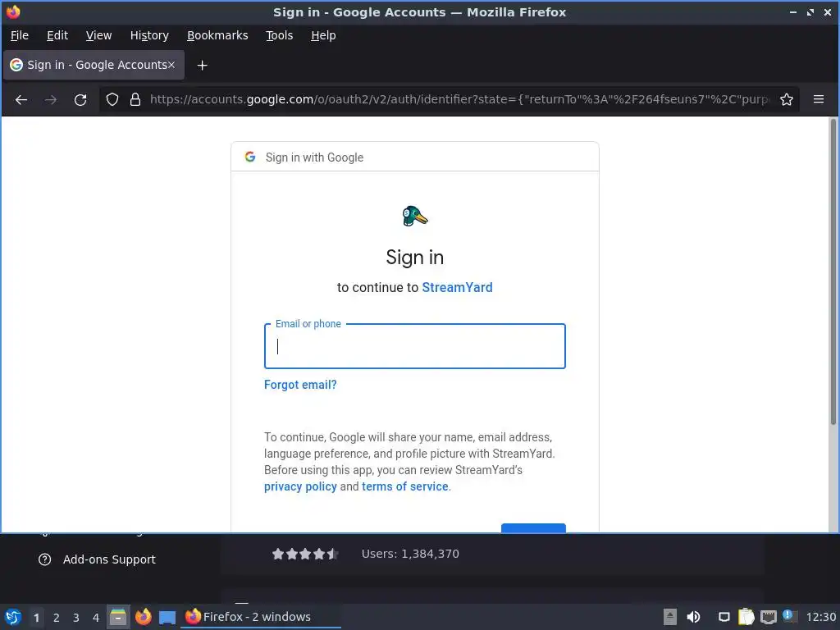This screenshot has height=630, width=840.
Task: Close the Sign in - Google Accounts tab
Action: pos(171,65)
